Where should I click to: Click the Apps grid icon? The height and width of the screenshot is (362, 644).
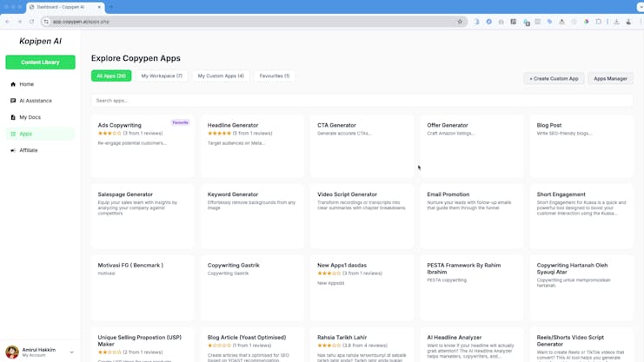[13, 134]
